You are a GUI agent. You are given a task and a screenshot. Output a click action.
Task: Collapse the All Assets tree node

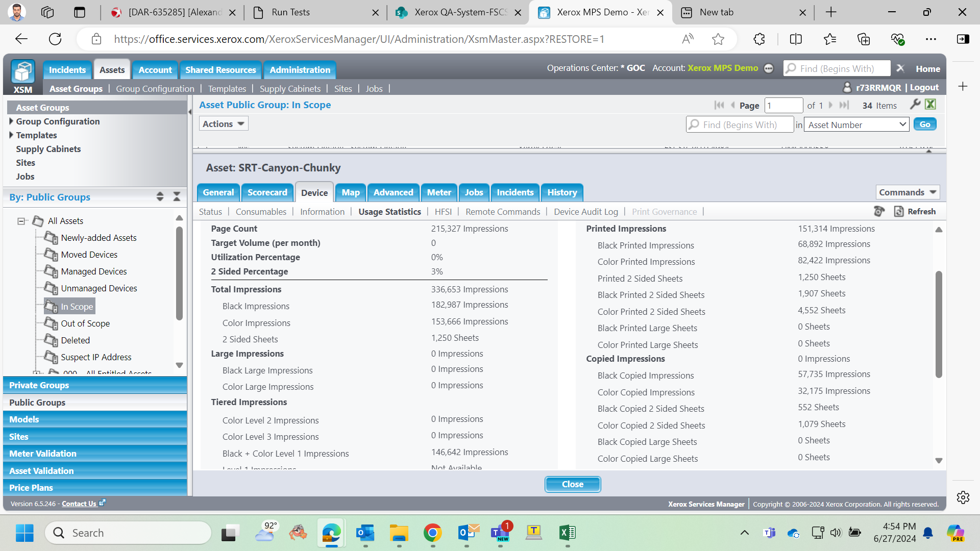pos(21,221)
